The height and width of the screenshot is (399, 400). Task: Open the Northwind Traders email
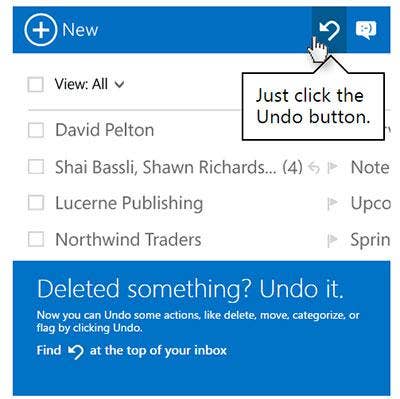pos(128,240)
